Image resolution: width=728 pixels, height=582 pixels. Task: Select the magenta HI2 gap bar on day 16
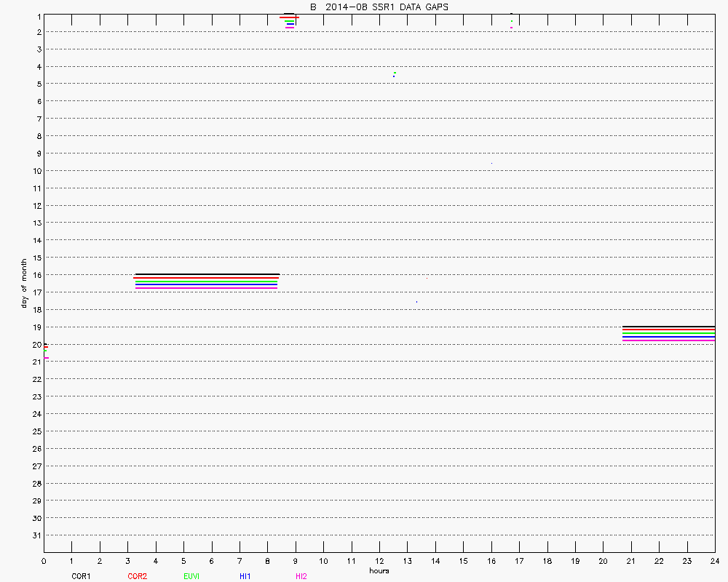coord(207,288)
